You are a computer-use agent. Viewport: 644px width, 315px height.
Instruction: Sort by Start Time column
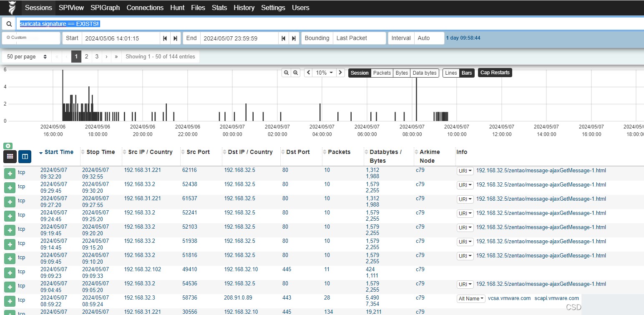click(59, 152)
